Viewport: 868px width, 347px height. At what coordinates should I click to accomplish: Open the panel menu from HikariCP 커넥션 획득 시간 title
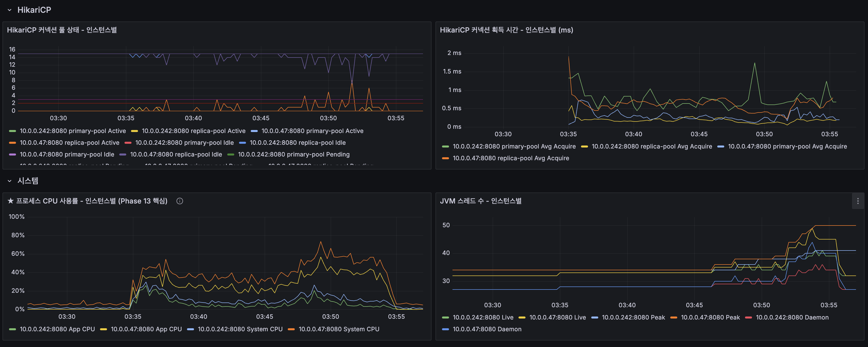click(506, 30)
